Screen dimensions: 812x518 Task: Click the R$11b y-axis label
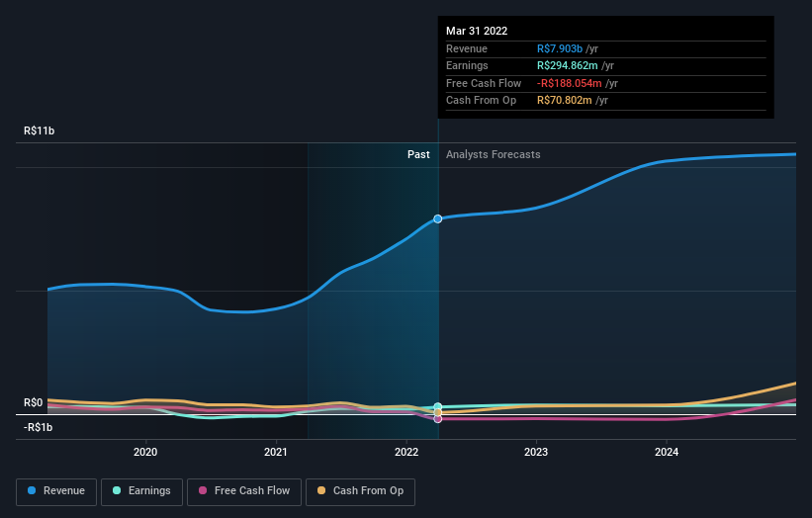39,130
